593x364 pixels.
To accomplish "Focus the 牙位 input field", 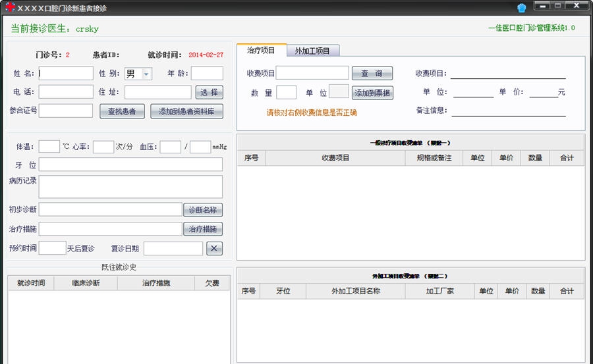I will click(x=130, y=165).
